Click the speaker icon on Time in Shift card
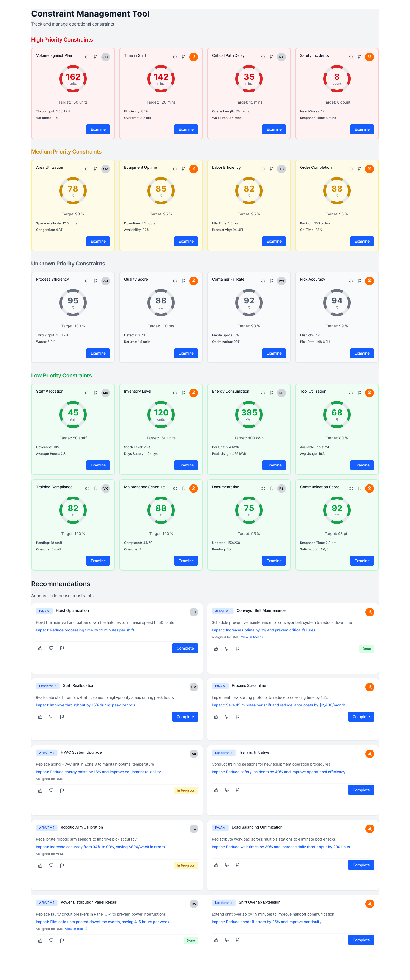 point(175,57)
